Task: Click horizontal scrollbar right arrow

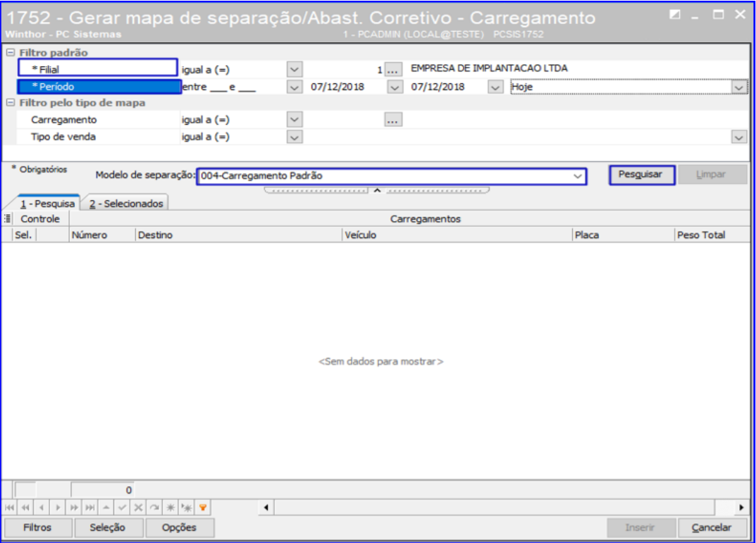Action: 741,507
